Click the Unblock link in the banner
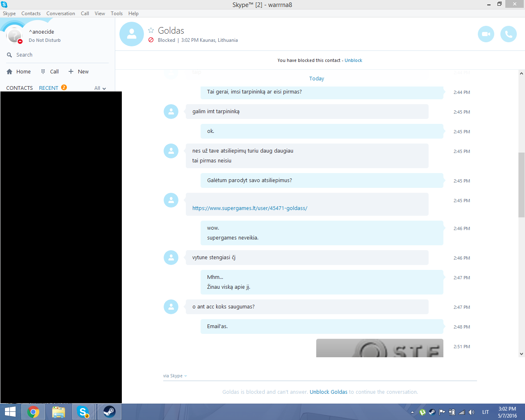The height and width of the screenshot is (420, 525). pos(354,60)
